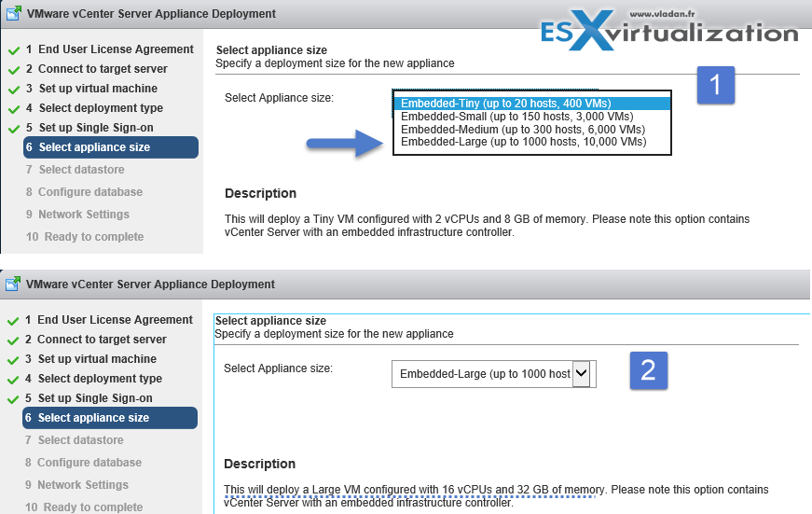The width and height of the screenshot is (812, 514).
Task: Go to step 4 Select deployment type in top window
Action: 94,108
